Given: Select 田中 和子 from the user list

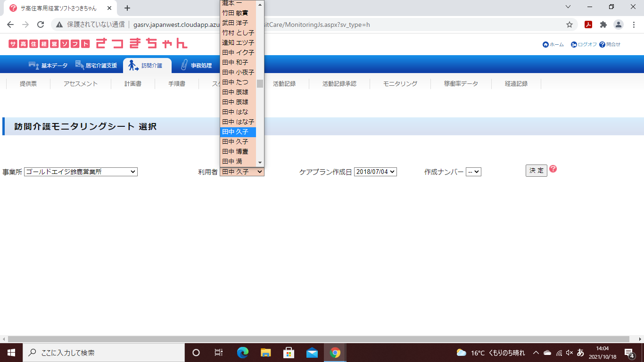Looking at the screenshot, I should coord(235,62).
